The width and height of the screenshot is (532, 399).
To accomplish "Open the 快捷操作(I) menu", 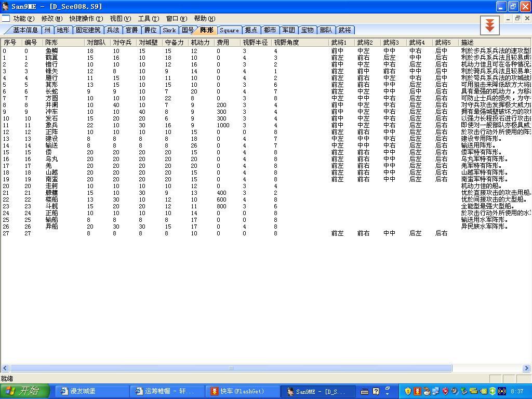I will [x=86, y=18].
